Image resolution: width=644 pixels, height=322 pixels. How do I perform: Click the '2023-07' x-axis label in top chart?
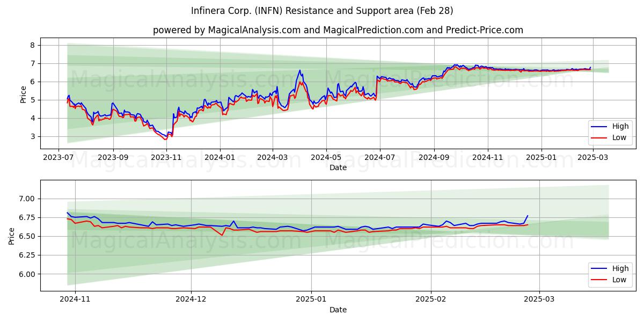click(58, 158)
